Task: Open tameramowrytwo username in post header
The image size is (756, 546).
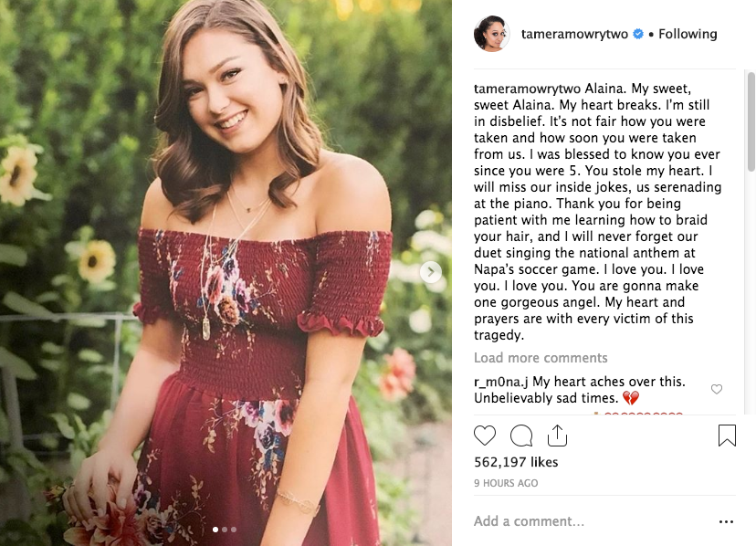Action: pos(575,35)
